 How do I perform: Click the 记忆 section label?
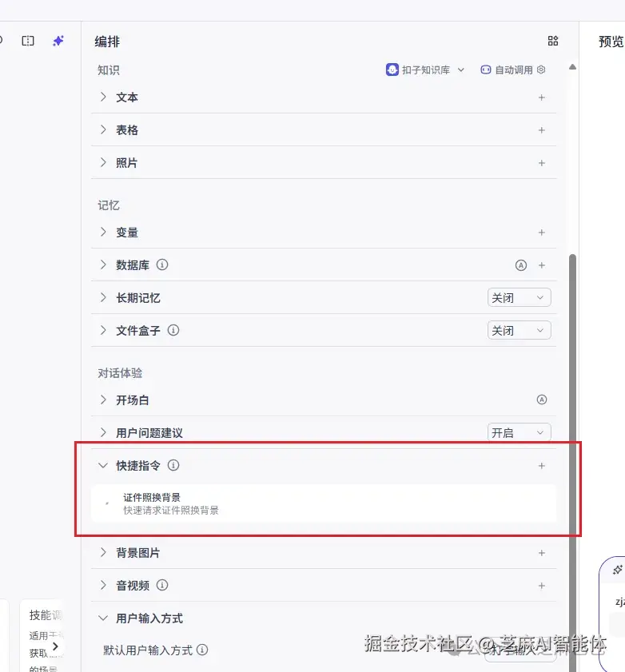[109, 205]
